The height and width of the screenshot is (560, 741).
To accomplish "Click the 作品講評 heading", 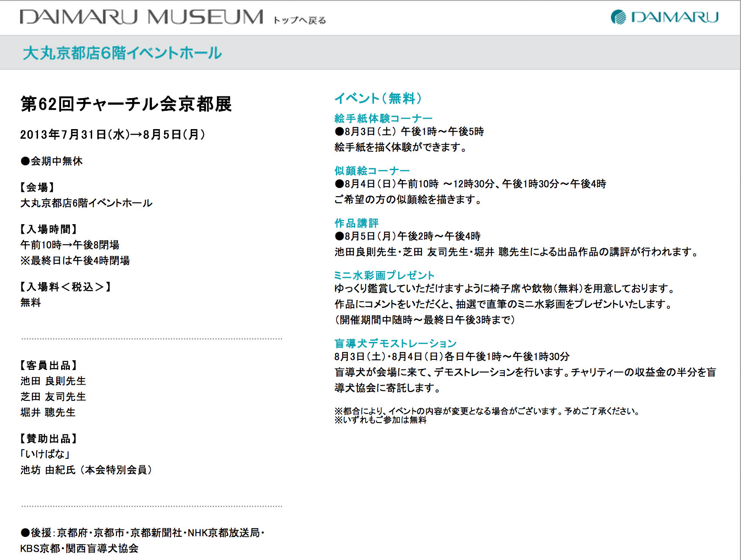I will pyautogui.click(x=357, y=223).
